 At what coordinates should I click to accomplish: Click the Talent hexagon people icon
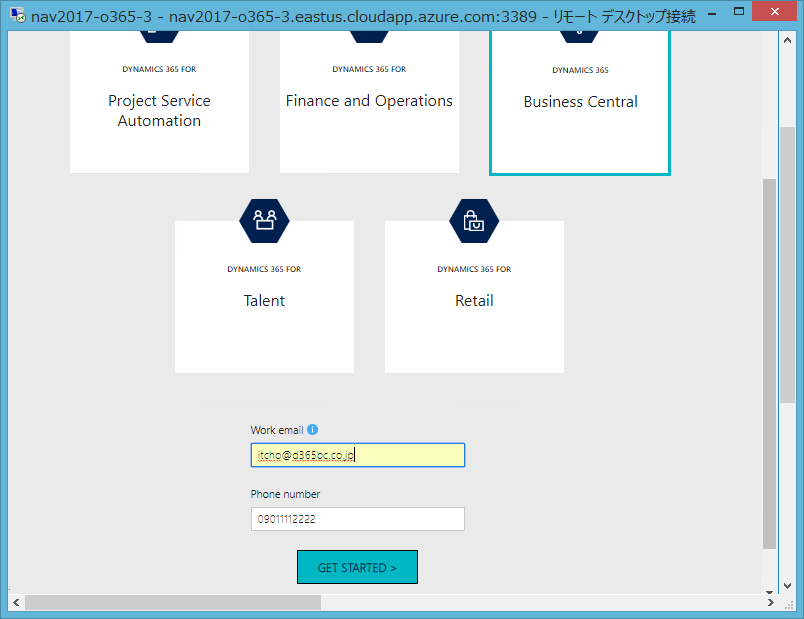[x=264, y=221]
